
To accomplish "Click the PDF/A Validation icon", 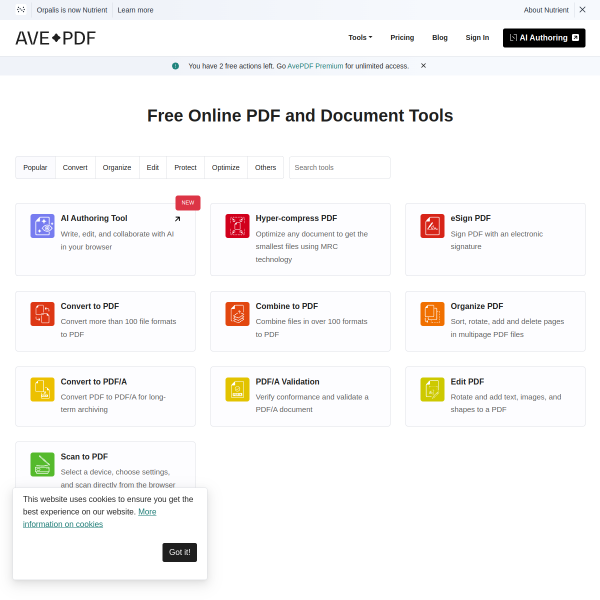I will [237, 389].
